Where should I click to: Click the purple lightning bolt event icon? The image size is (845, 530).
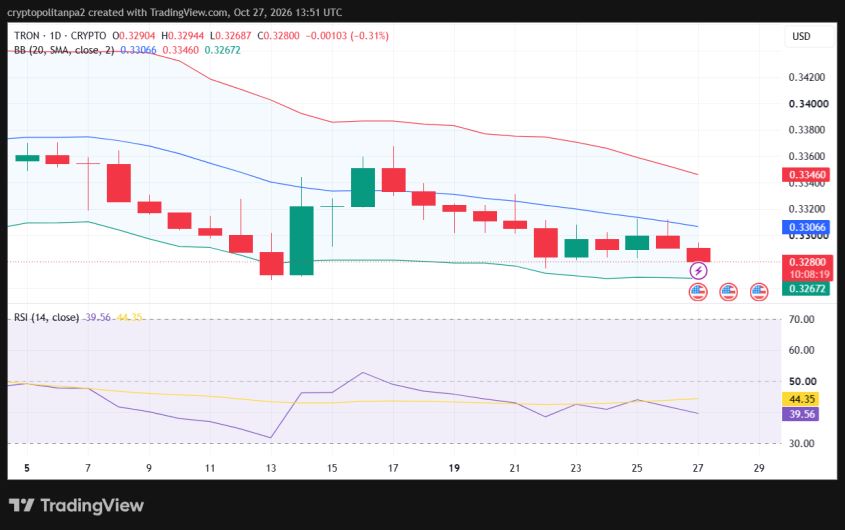[698, 271]
